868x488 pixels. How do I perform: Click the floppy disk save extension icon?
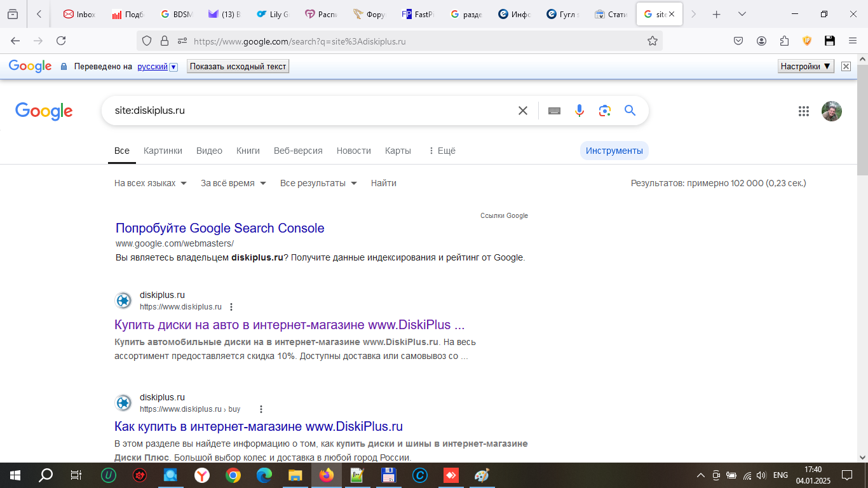point(830,41)
